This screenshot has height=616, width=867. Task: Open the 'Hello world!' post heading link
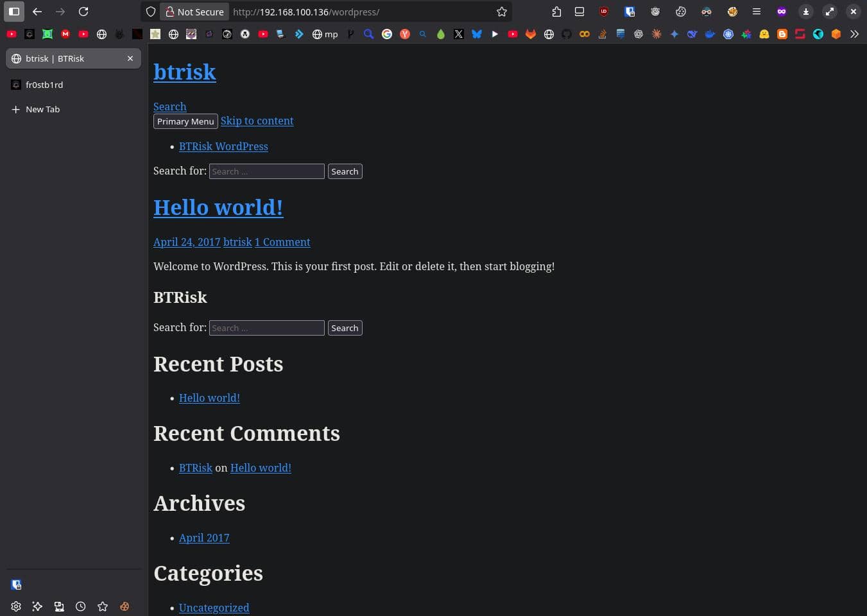[218, 207]
